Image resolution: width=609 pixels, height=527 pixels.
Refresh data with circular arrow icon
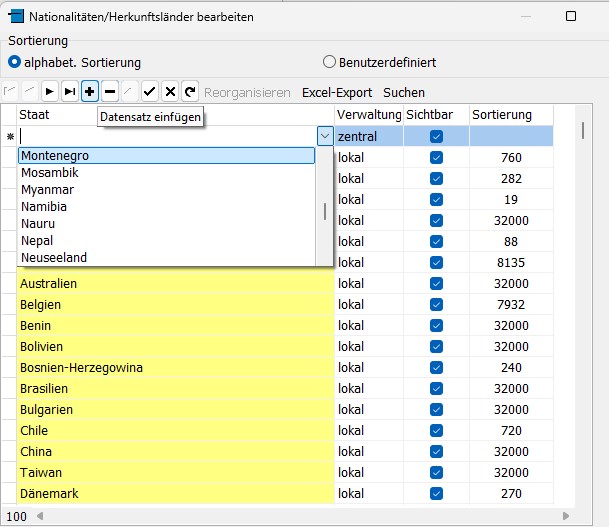click(x=190, y=92)
